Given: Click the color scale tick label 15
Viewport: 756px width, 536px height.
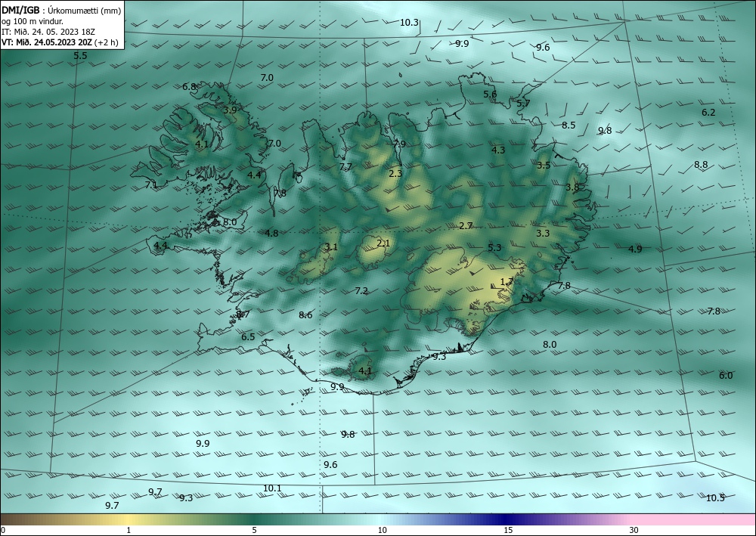Looking at the screenshot, I should 508,531.
